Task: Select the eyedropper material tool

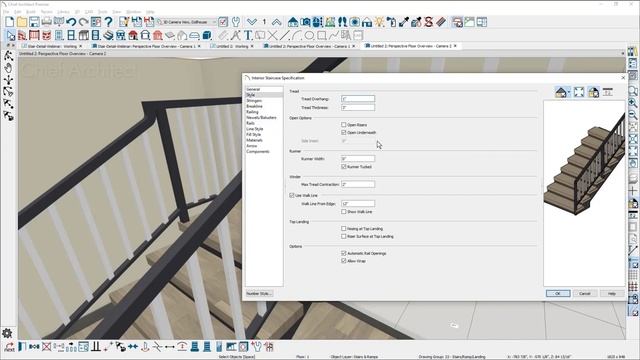Action: [x=404, y=22]
